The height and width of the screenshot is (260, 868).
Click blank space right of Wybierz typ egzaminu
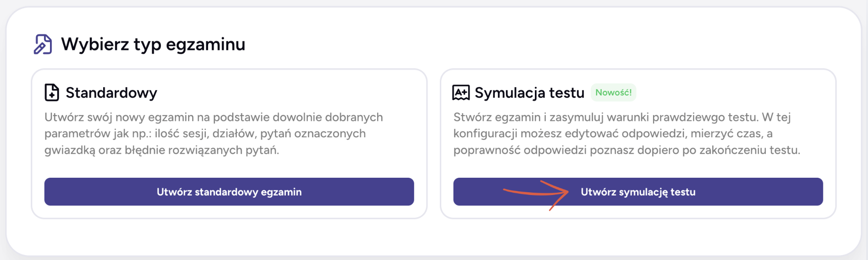tap(545, 44)
